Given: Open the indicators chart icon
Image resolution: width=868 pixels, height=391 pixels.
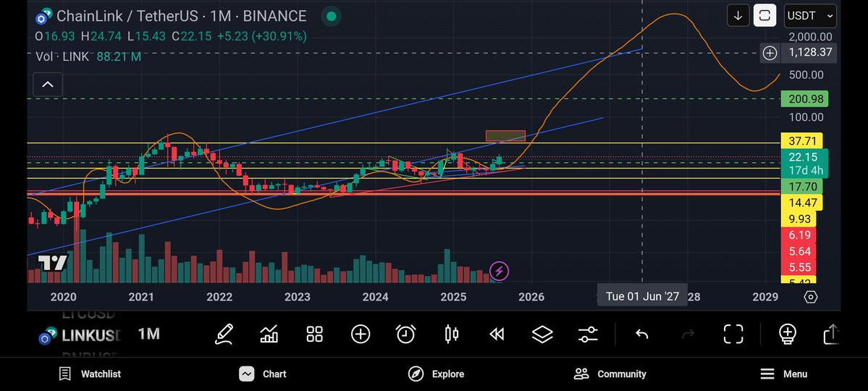Looking at the screenshot, I should (x=269, y=334).
